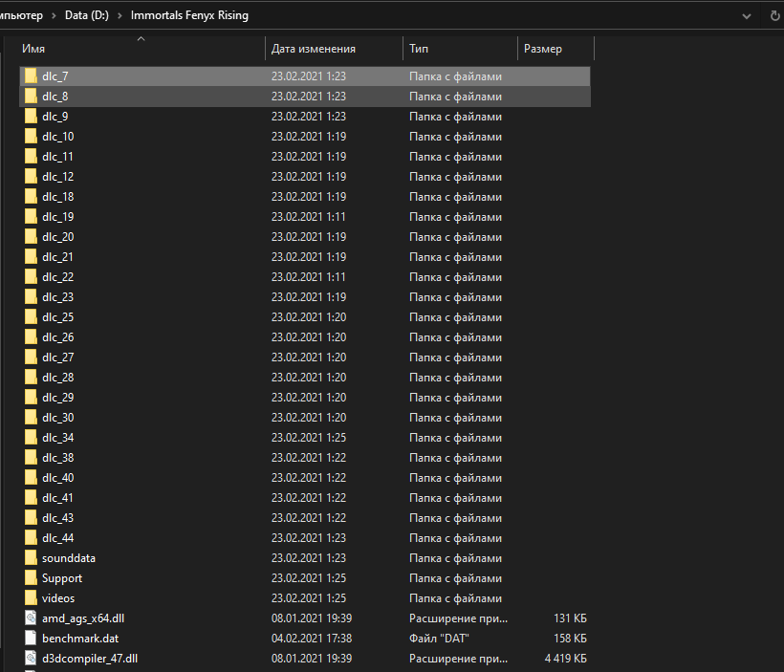Click Immortals Fenyx Rising breadcrumb segment
This screenshot has height=672, width=784.
pos(187,15)
